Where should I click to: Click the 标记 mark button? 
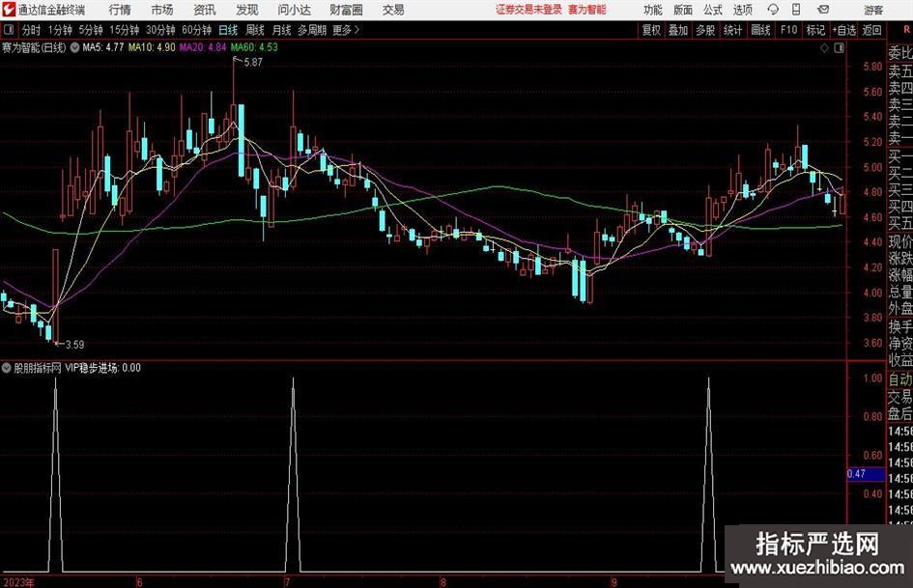[815, 30]
